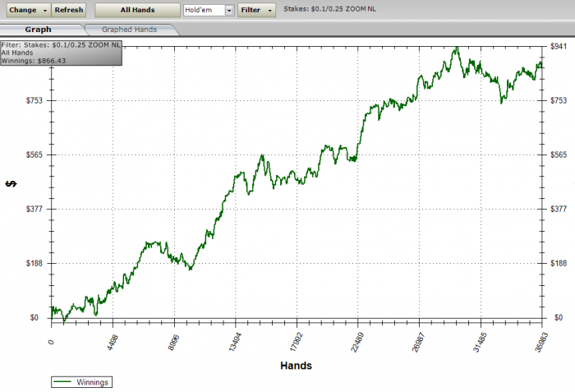Image resolution: width=575 pixels, height=392 pixels.
Task: Open the Filter dropdown arrow
Action: point(270,11)
